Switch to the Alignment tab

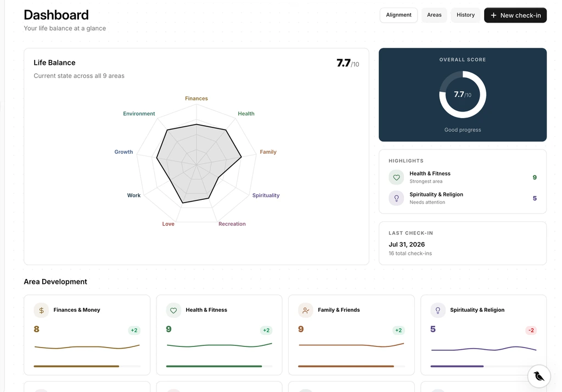point(398,15)
